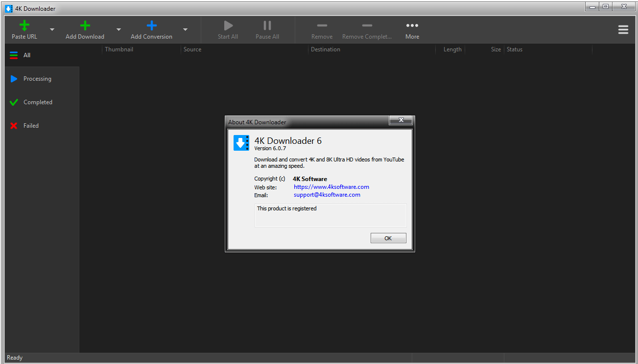Select the All filter in sidebar
Image resolution: width=638 pixels, height=364 pixels.
tap(27, 55)
